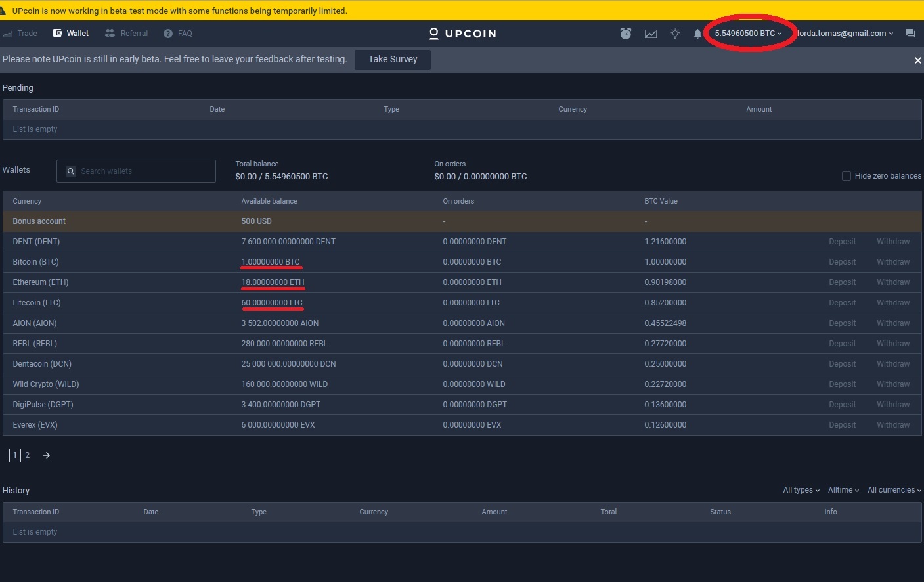The width and height of the screenshot is (924, 582).
Task: Deposit to the REBL wallet
Action: tap(842, 344)
